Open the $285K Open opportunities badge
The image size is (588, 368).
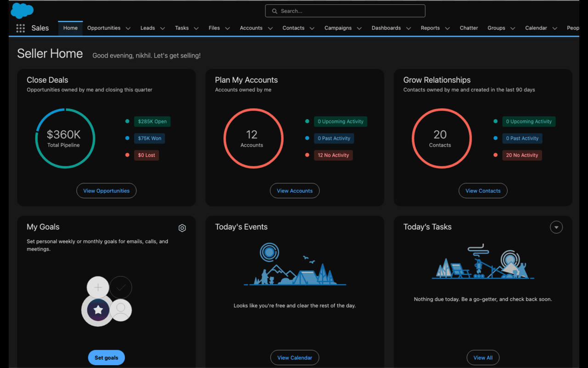tap(152, 121)
